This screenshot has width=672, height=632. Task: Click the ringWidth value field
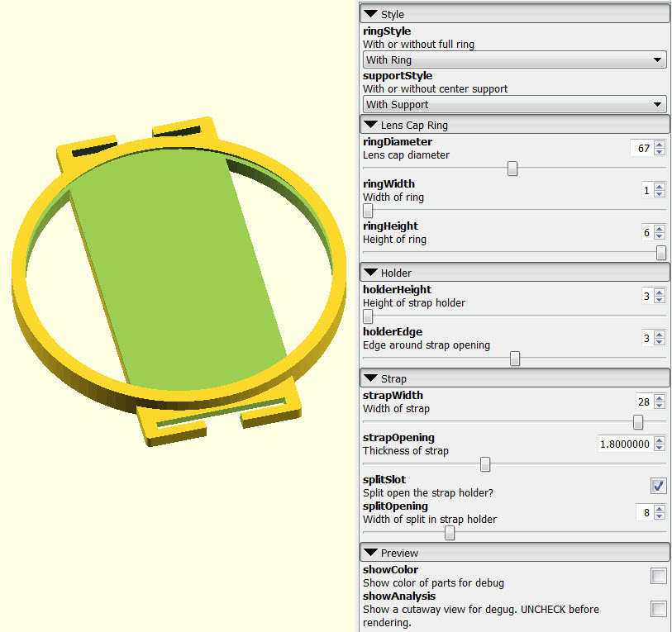coord(648,190)
